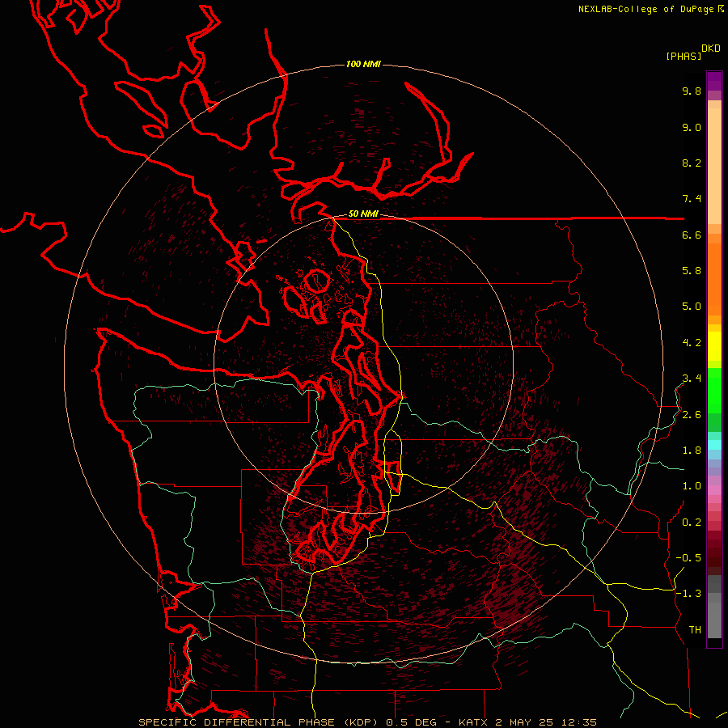
Task: Click the -0.5 value on the color scale
Action: pos(688,558)
